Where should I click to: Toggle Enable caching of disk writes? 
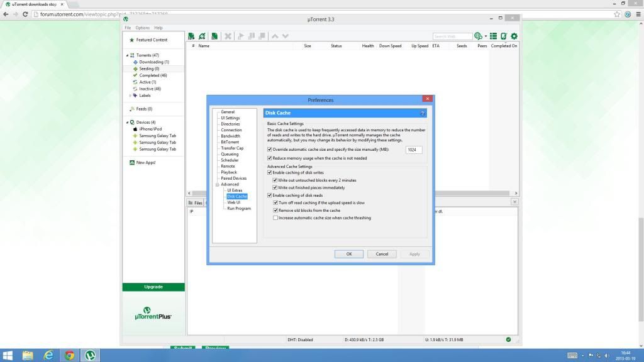click(x=269, y=173)
